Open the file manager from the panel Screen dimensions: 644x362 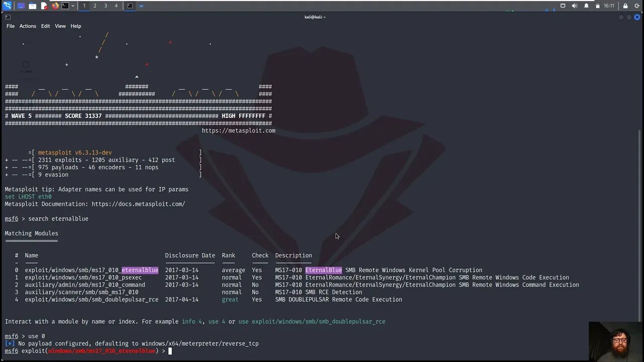32,6
